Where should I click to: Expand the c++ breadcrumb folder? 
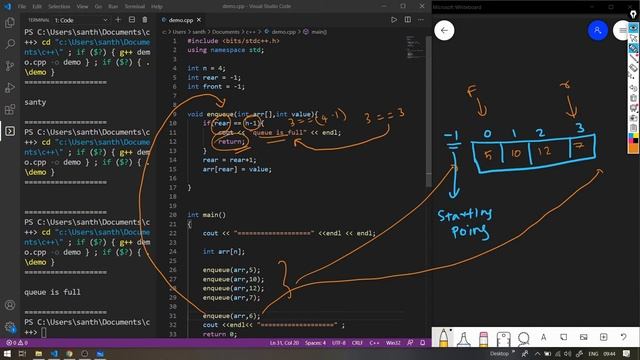(x=251, y=31)
